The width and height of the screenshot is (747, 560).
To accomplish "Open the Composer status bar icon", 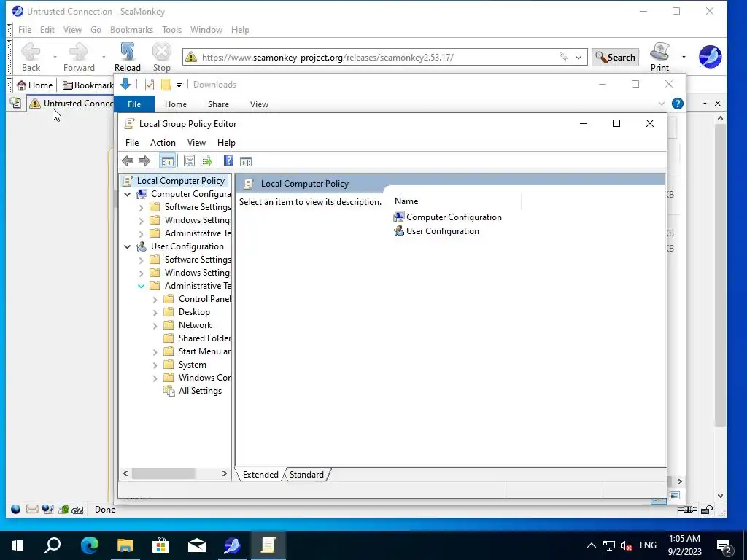I will (x=47, y=509).
